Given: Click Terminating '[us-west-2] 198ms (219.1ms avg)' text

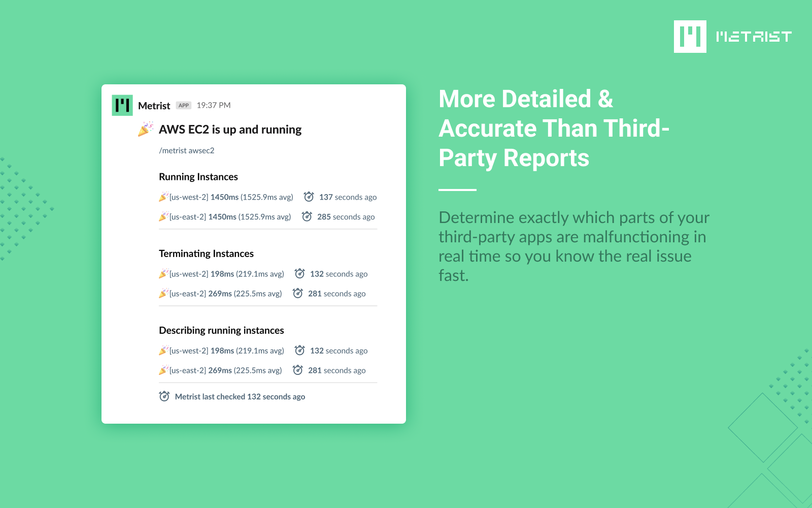Looking at the screenshot, I should (x=227, y=274).
